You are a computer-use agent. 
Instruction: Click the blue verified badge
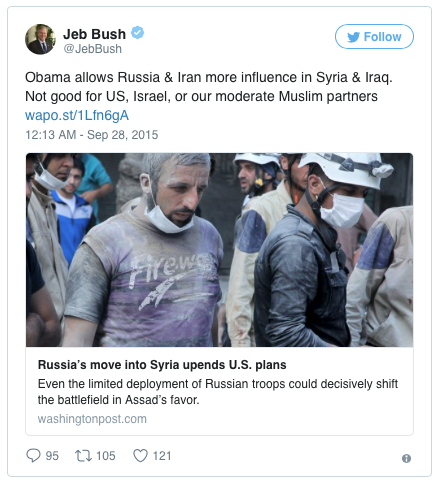pyautogui.click(x=137, y=33)
